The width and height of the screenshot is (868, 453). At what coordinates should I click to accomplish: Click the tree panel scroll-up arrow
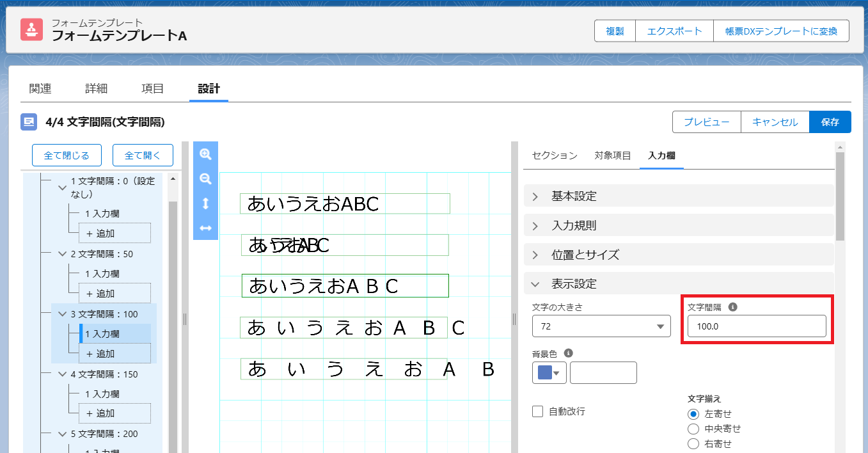click(173, 179)
